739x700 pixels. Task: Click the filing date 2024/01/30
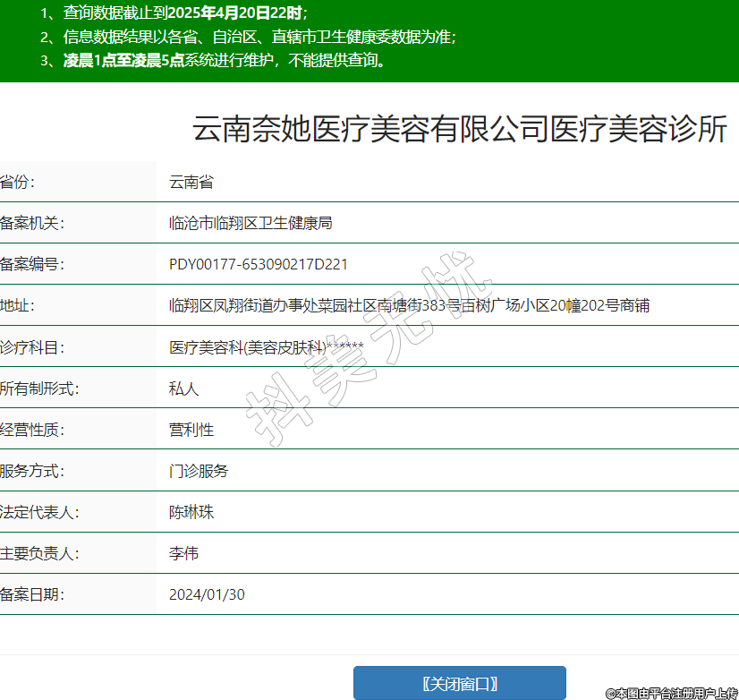[207, 594]
